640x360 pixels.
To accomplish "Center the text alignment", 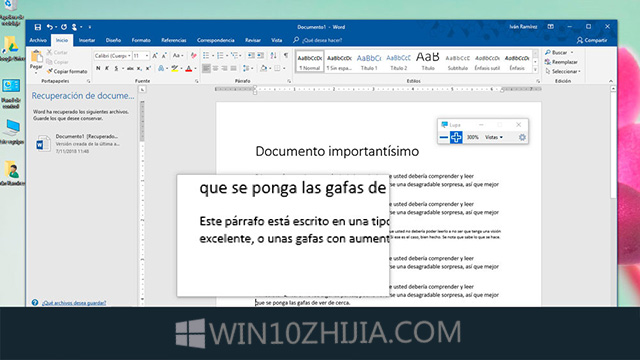I will click(x=216, y=68).
